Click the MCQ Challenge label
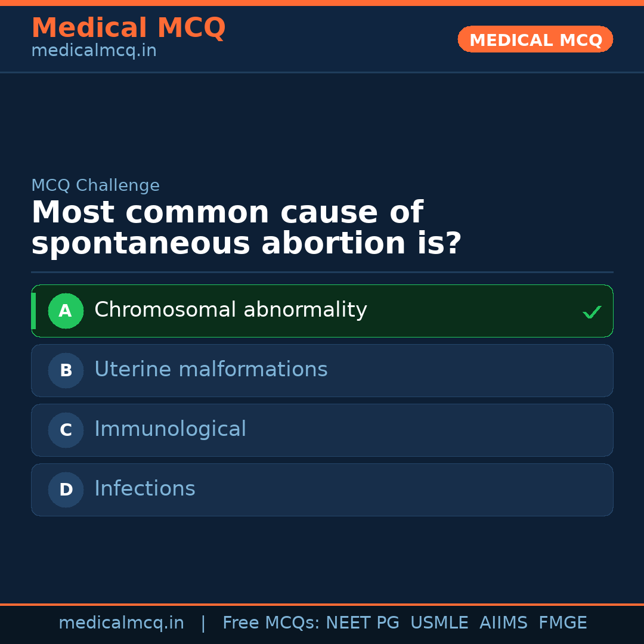 pos(95,185)
